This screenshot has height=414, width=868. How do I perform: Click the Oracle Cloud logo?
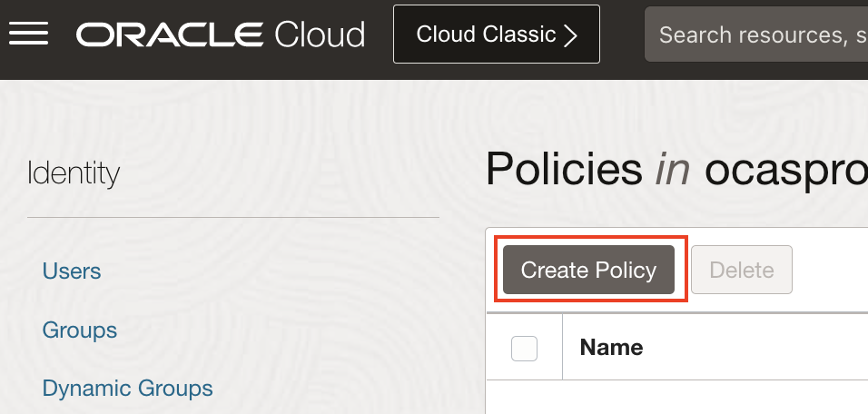[x=221, y=34]
